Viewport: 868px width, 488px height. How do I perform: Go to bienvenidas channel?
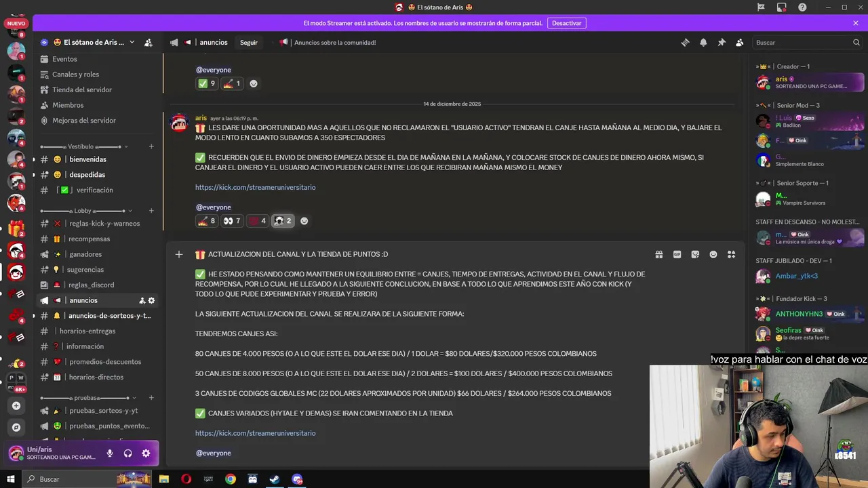point(98,159)
